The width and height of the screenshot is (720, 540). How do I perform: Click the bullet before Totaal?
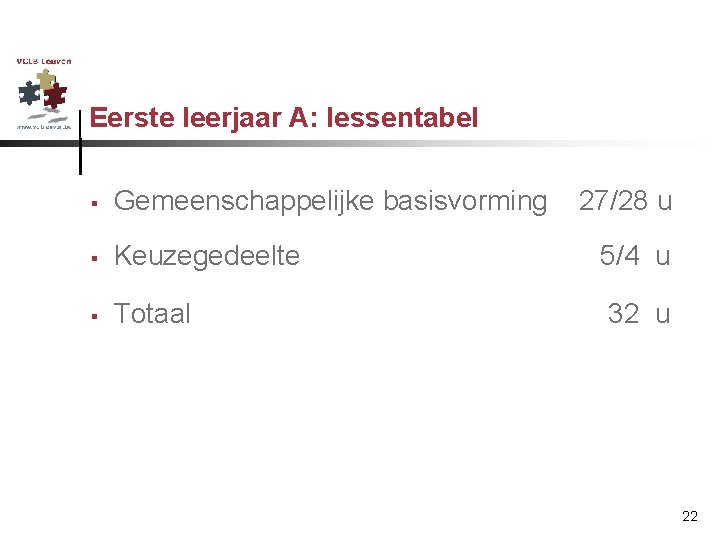(92, 316)
